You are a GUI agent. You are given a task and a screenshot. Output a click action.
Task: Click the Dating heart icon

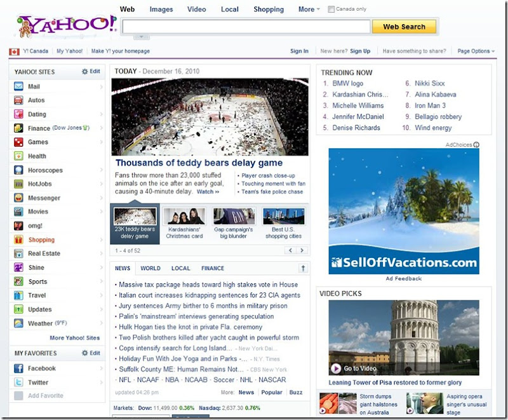pos(18,114)
